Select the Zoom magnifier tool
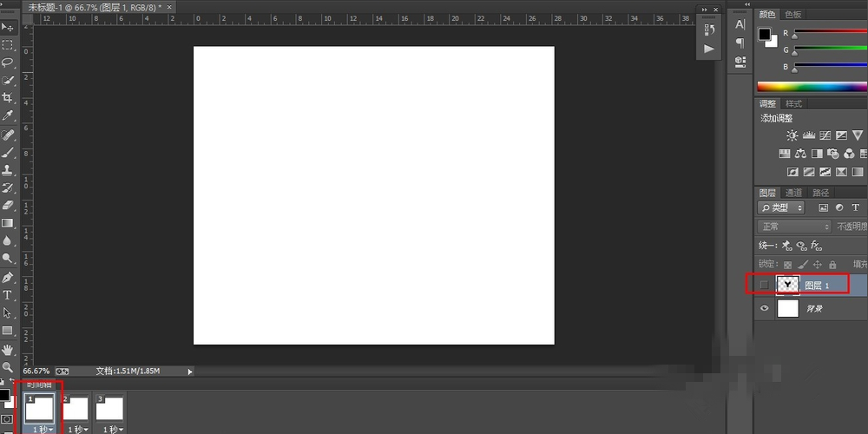The width and height of the screenshot is (868, 434). pyautogui.click(x=8, y=367)
